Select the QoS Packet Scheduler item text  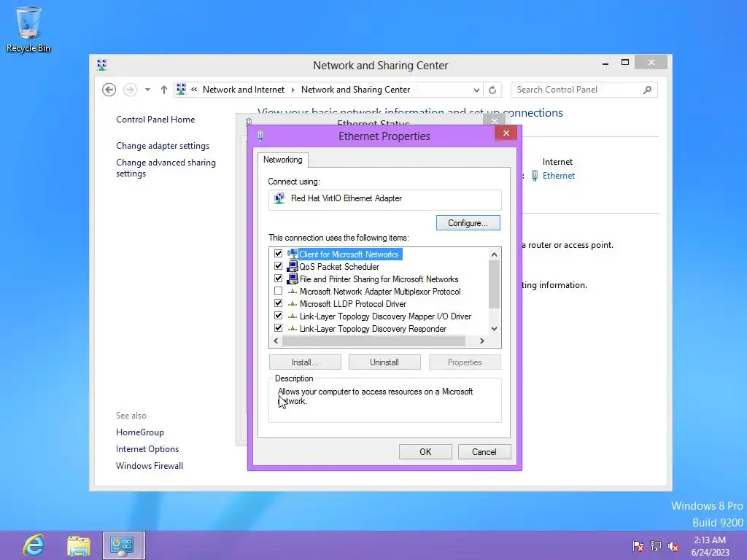(339, 267)
